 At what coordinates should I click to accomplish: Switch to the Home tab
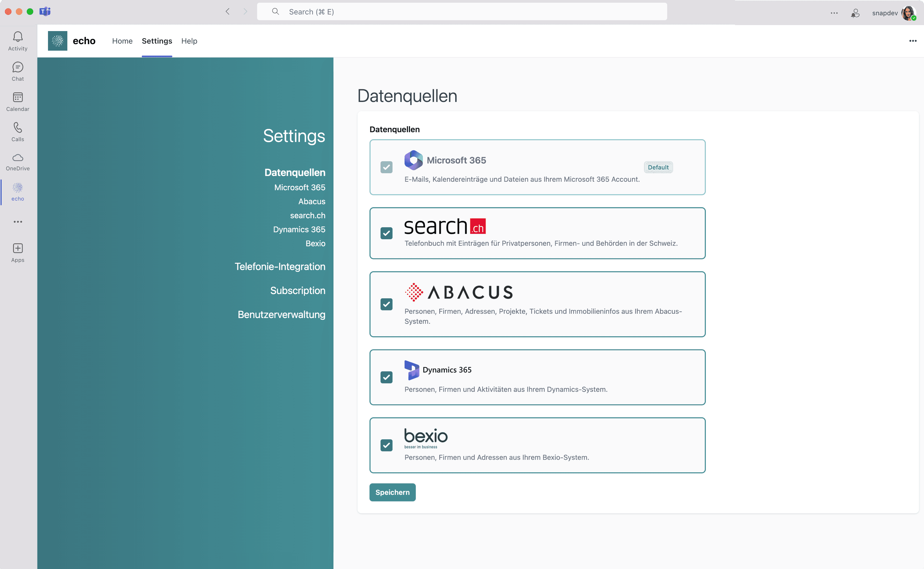122,41
